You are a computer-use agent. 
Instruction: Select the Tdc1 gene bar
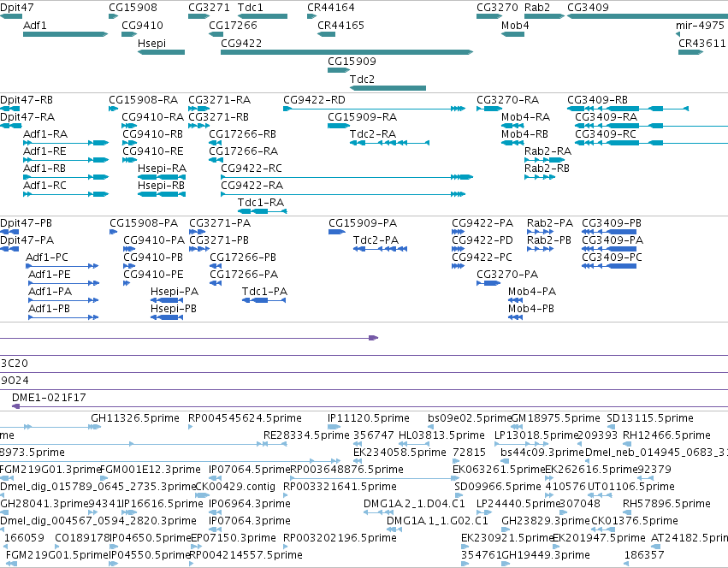(263, 16)
